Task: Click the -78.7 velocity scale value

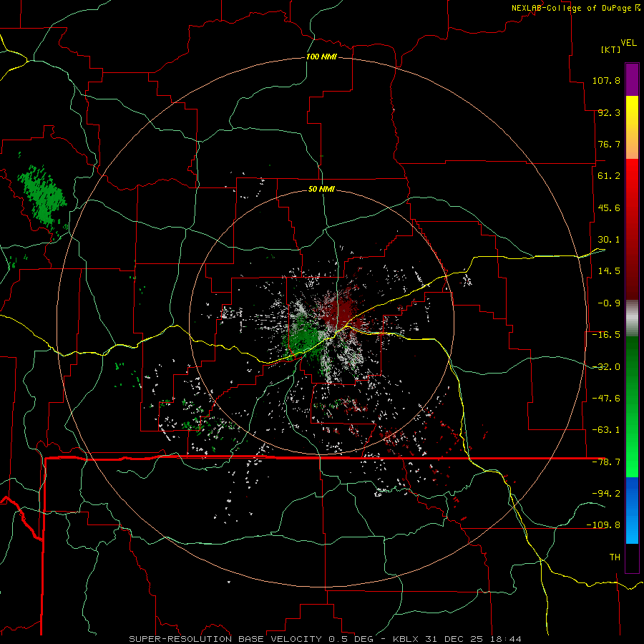Action: click(606, 462)
